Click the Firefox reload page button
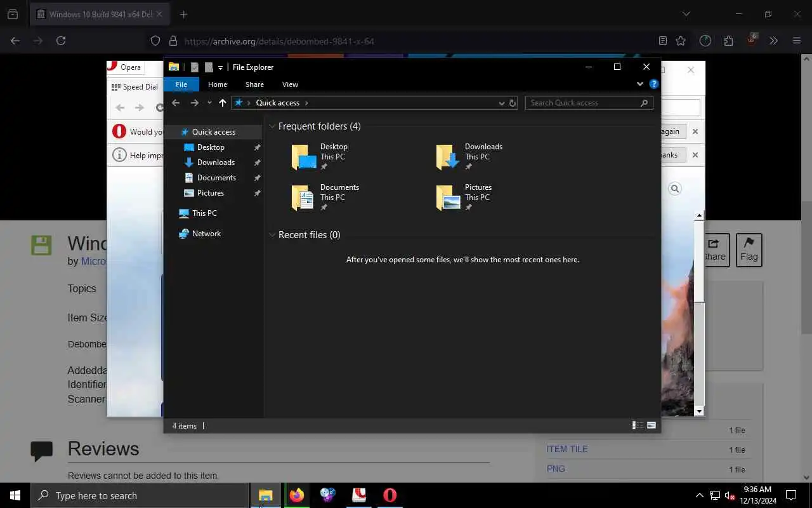812x508 pixels. tap(61, 41)
